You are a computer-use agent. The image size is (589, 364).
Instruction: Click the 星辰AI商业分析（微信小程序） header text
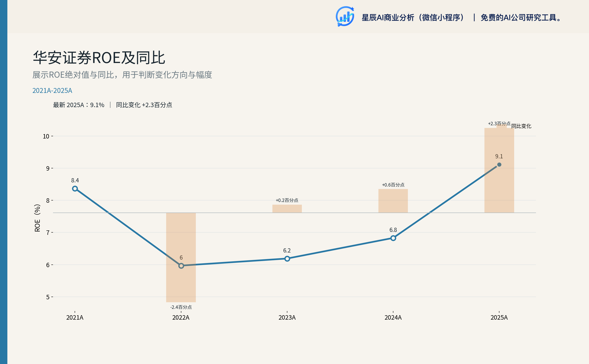click(x=413, y=18)
